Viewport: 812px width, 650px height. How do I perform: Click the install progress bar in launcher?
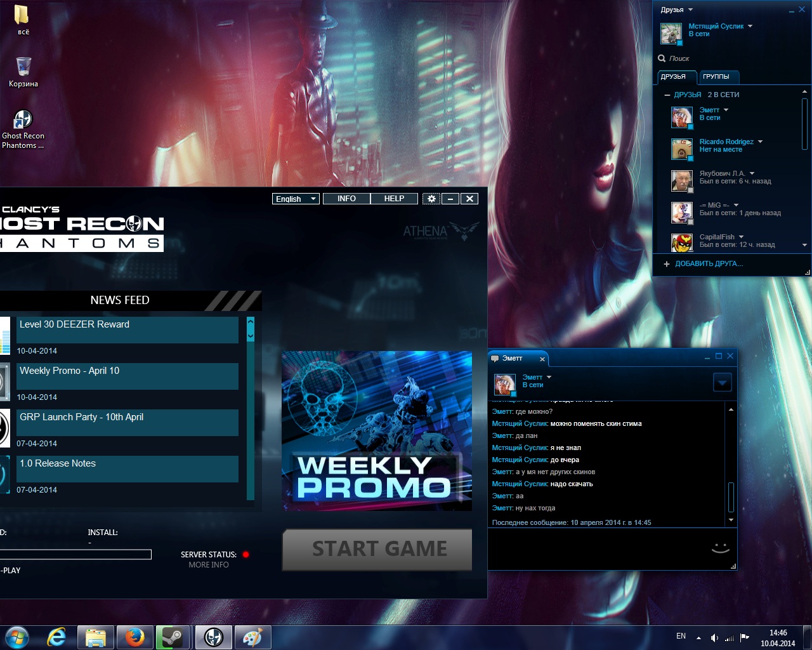75,555
